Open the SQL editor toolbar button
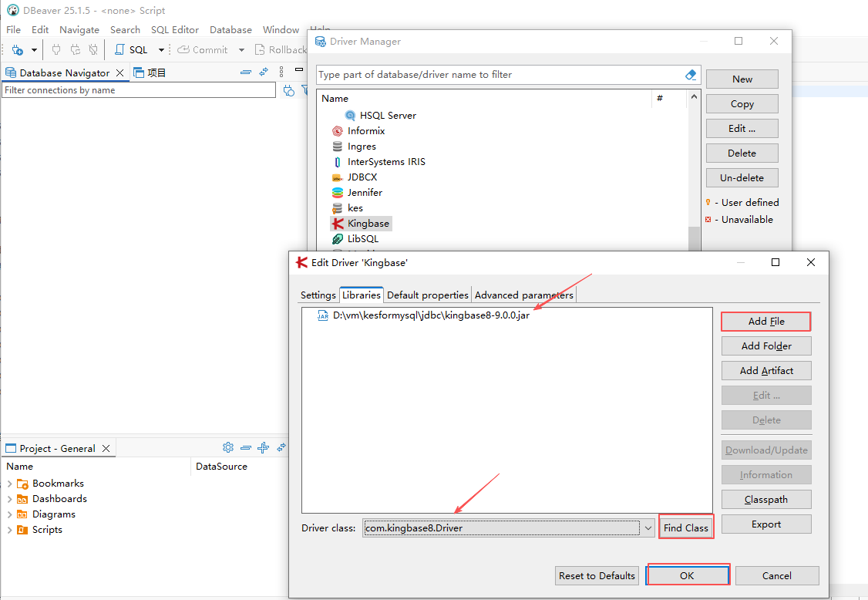Viewport: 868px width, 600px height. click(131, 50)
